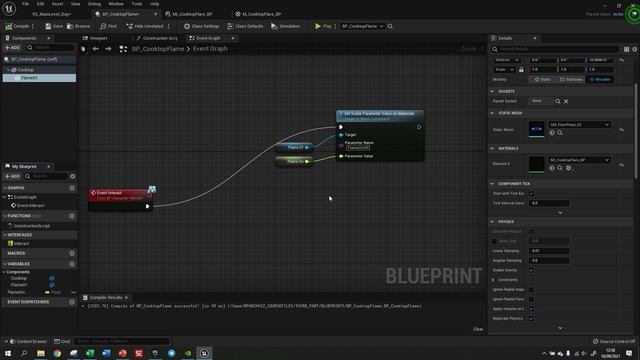The height and width of the screenshot is (360, 640).
Task: Clear the compiler results log
Action: 478,329
